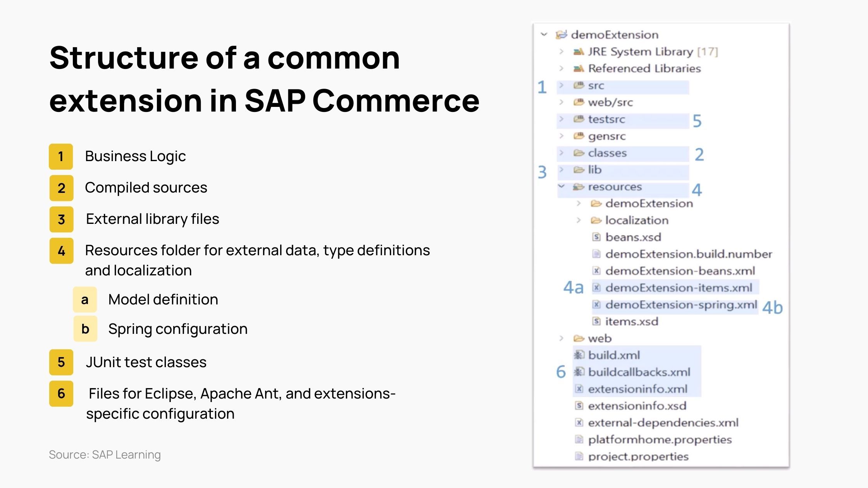Viewport: 868px width, 488px height.
Task: Select the beans.xsd file name
Action: tap(634, 237)
